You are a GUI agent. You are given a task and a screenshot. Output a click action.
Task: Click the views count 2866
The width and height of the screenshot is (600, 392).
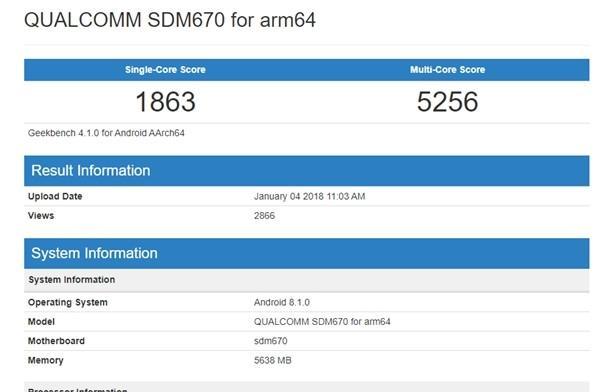pyautogui.click(x=264, y=216)
